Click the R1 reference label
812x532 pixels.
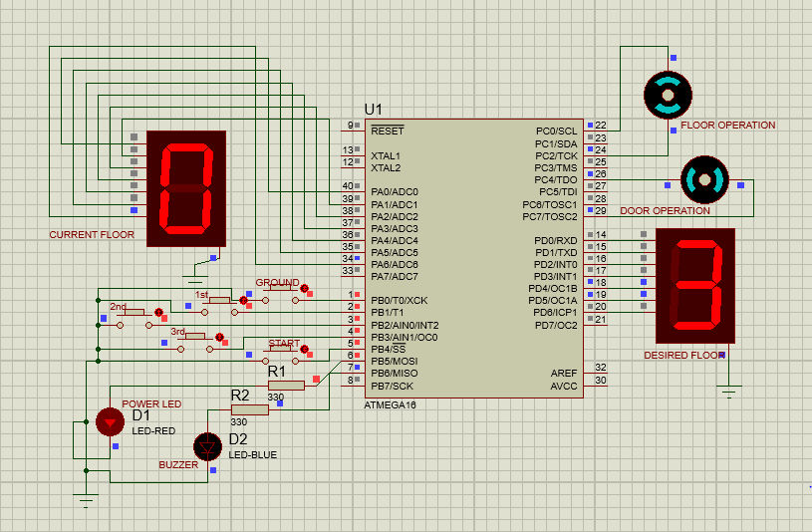277,372
